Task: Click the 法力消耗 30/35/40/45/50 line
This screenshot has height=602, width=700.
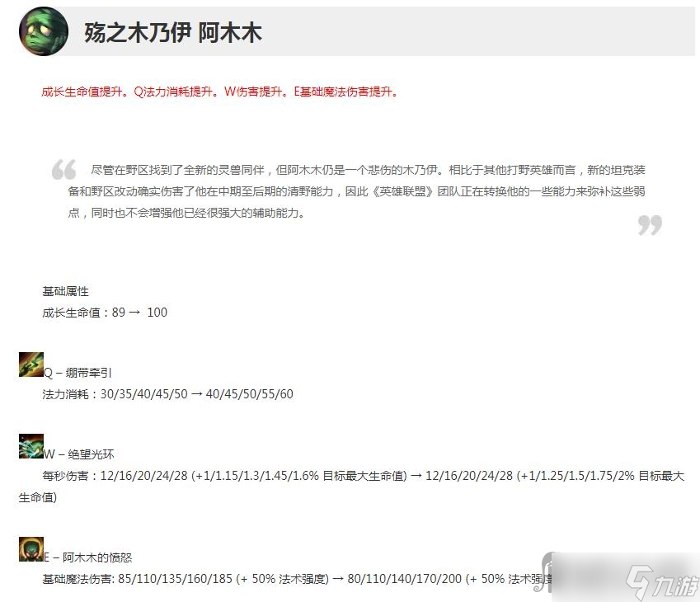Action: pos(167,394)
